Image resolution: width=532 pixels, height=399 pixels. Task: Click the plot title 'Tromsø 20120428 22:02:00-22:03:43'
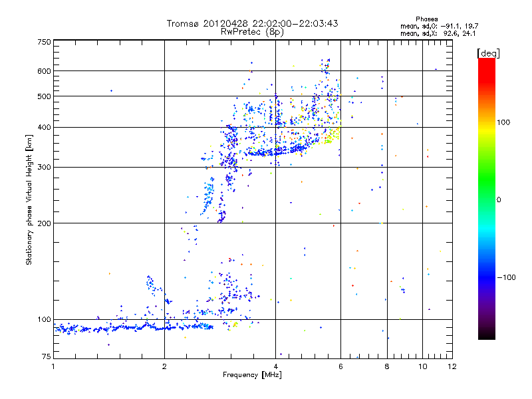(x=252, y=23)
